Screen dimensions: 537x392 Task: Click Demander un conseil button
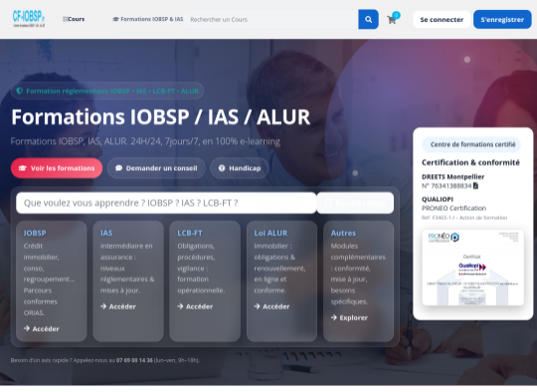(x=156, y=168)
